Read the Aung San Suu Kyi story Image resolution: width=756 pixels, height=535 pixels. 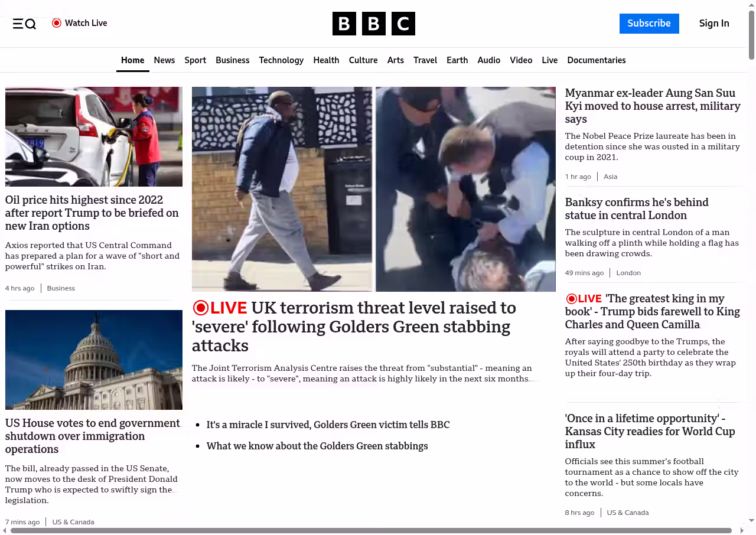tap(652, 106)
